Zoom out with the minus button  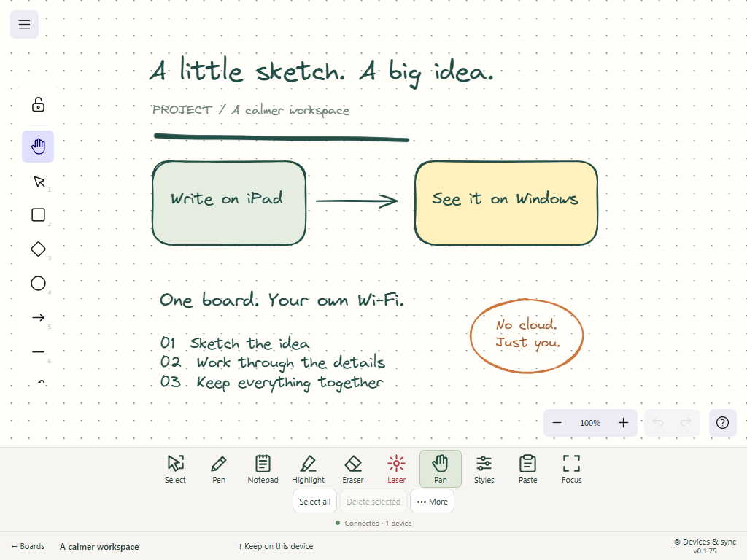(557, 423)
